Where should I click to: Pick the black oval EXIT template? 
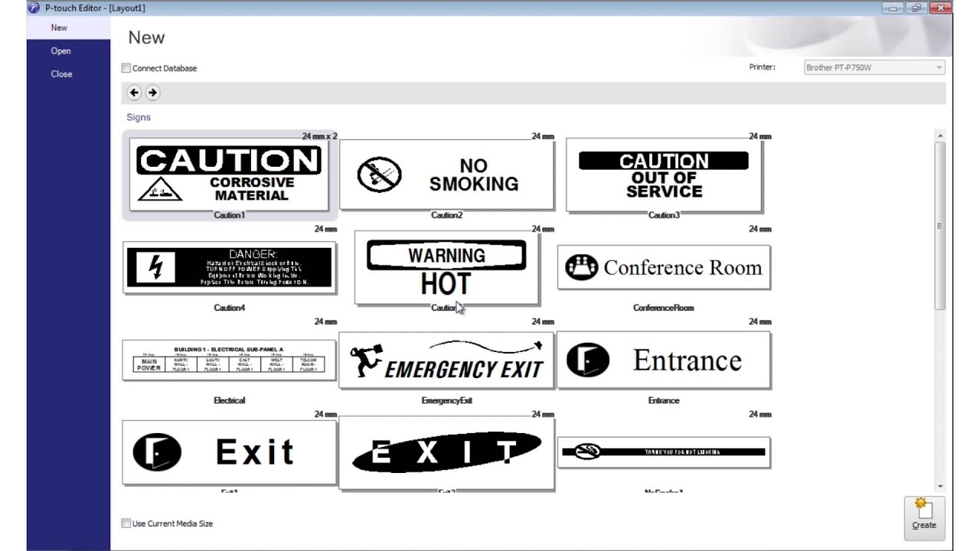(x=446, y=452)
